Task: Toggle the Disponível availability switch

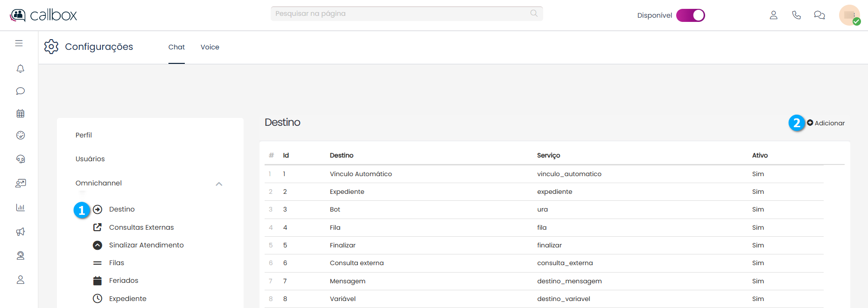Action: (x=690, y=15)
